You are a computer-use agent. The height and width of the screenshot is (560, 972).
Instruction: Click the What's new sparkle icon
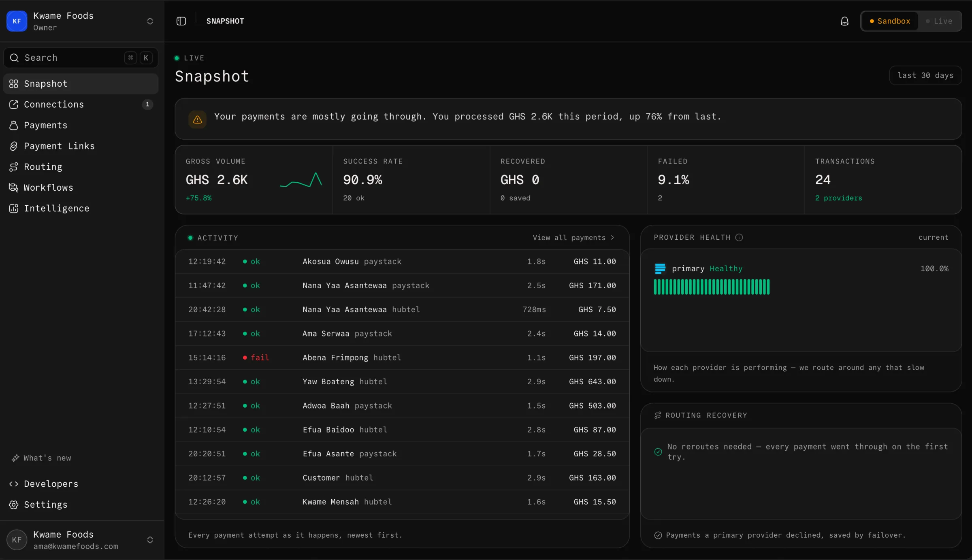click(x=15, y=458)
